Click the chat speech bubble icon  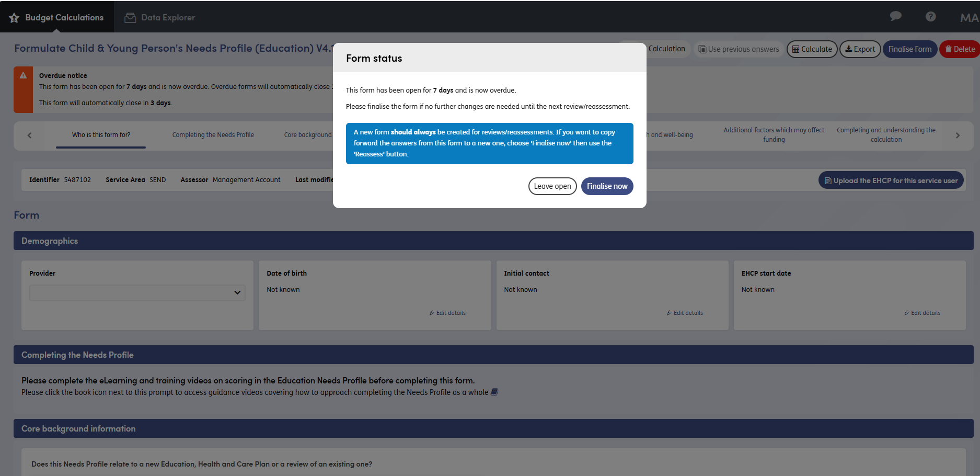895,16
